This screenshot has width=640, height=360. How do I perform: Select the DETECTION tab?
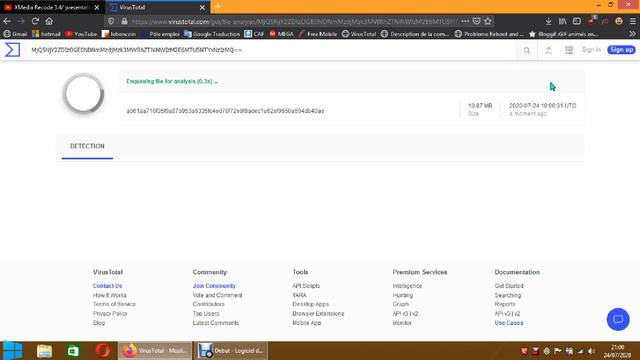click(x=87, y=146)
